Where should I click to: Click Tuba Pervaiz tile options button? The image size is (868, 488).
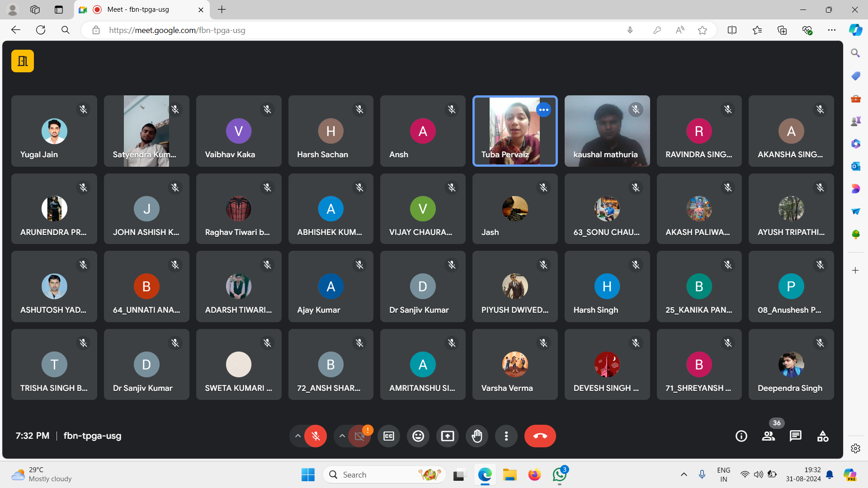pos(543,110)
